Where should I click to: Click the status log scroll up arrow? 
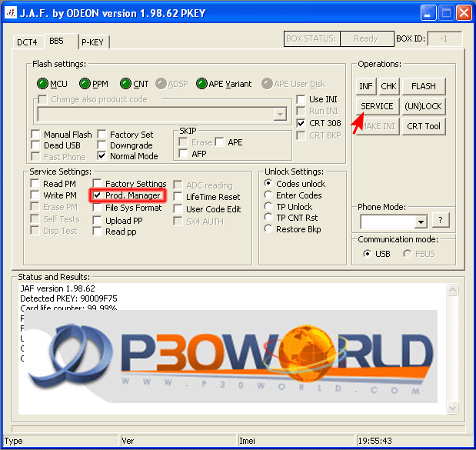tap(453, 289)
